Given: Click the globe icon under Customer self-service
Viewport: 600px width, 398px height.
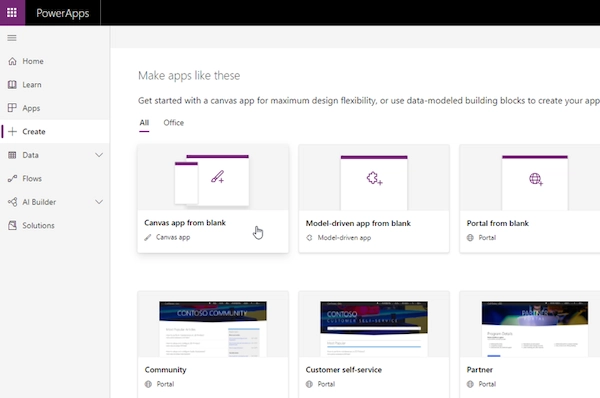Looking at the screenshot, I should coord(309,384).
